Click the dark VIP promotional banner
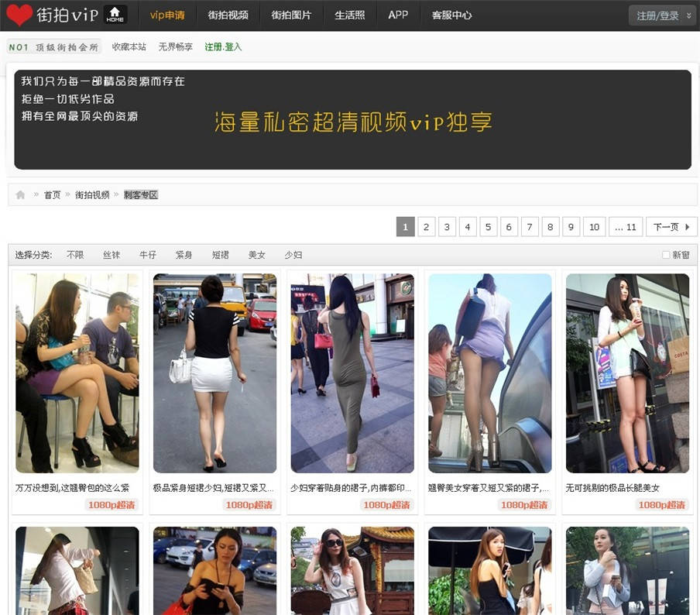 (352, 119)
